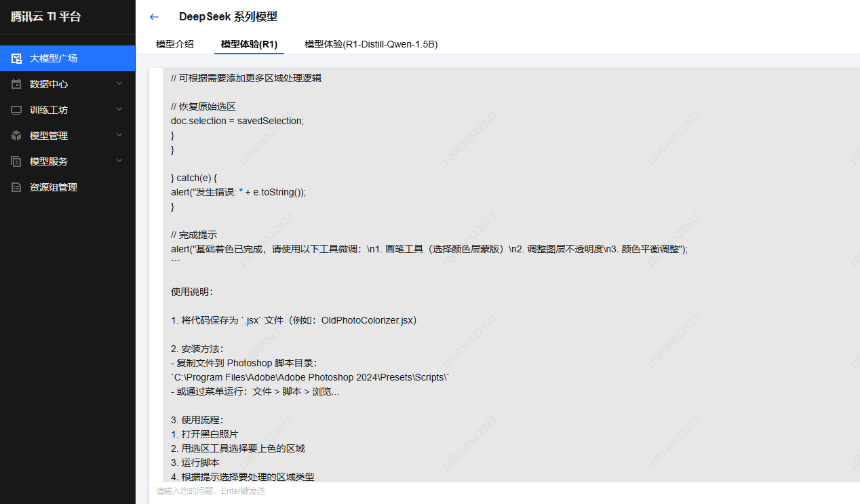Click the Photoshop Presets\Scripts path line
860x504 pixels.
[x=310, y=377]
